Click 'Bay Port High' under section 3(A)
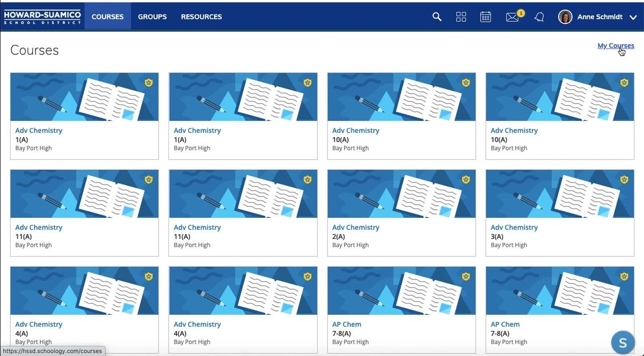The image size is (644, 356). (x=509, y=245)
